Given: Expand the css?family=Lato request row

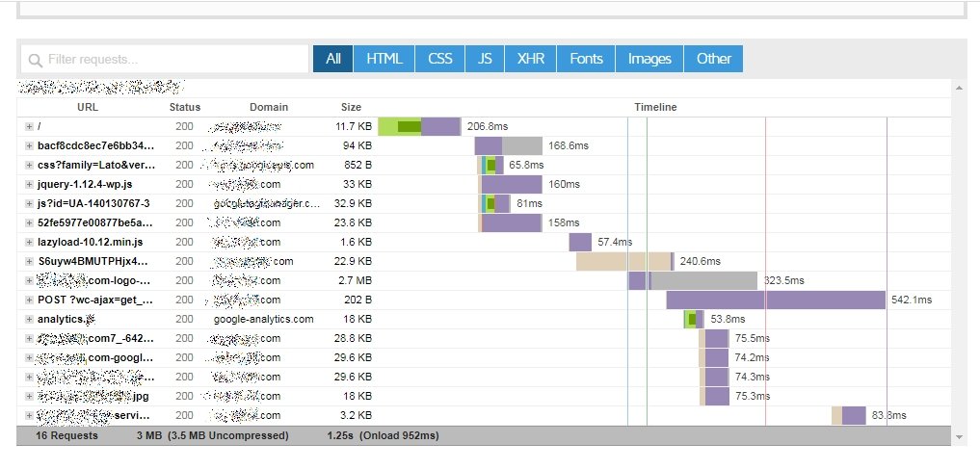Looking at the screenshot, I should click(x=29, y=165).
